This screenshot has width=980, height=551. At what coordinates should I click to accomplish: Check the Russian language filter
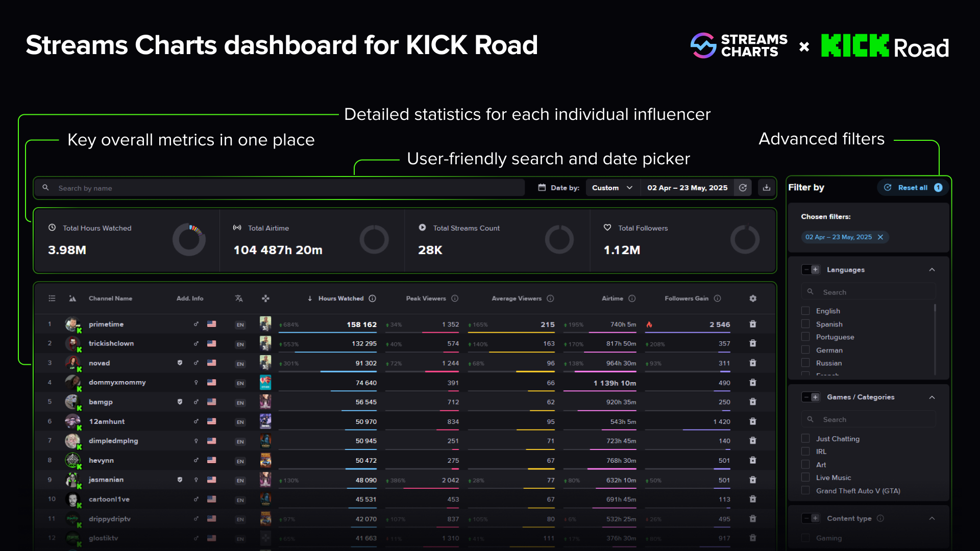(805, 363)
